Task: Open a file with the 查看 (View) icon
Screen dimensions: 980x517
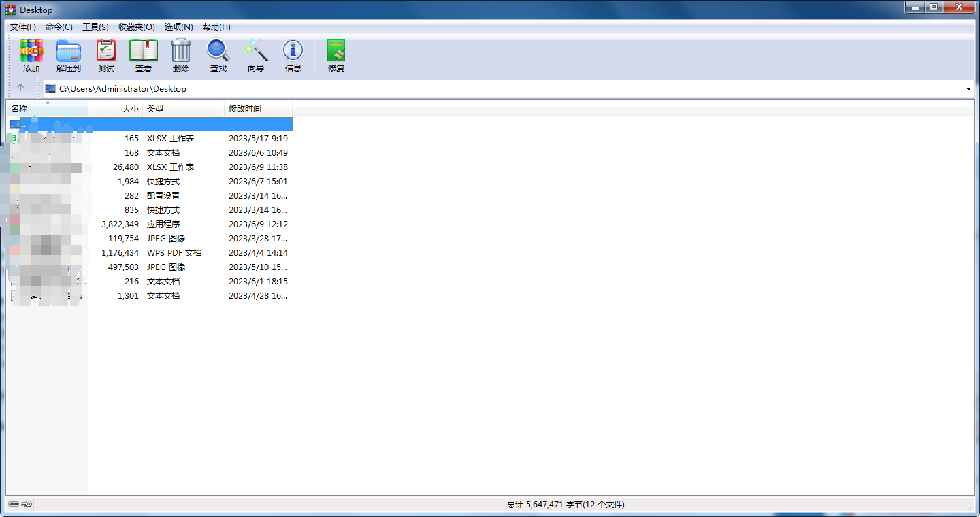Action: (x=144, y=55)
